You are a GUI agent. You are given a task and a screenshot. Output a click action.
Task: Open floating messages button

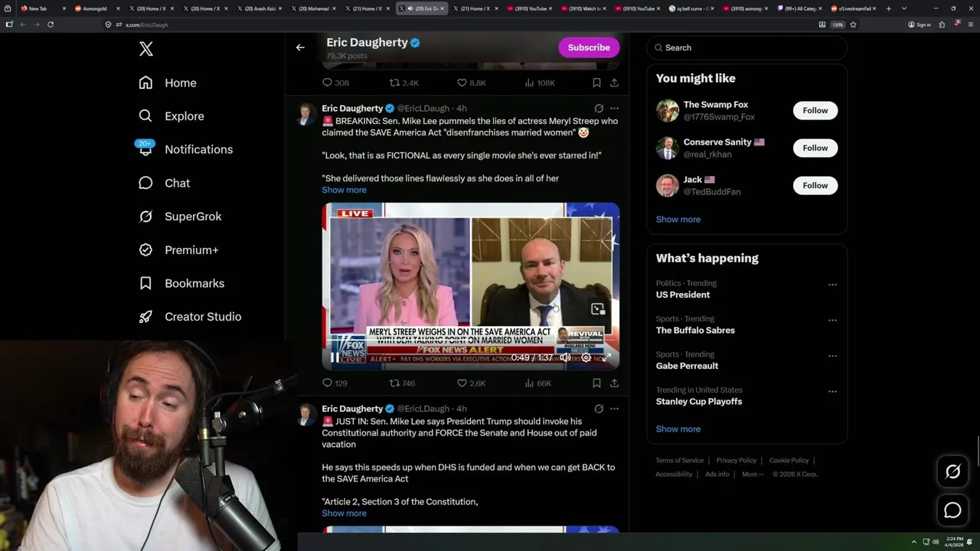click(x=952, y=510)
